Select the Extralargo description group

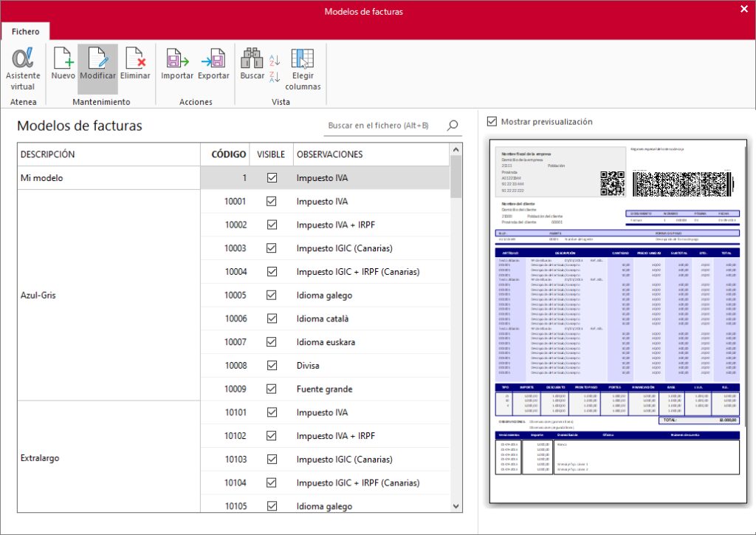(x=38, y=457)
